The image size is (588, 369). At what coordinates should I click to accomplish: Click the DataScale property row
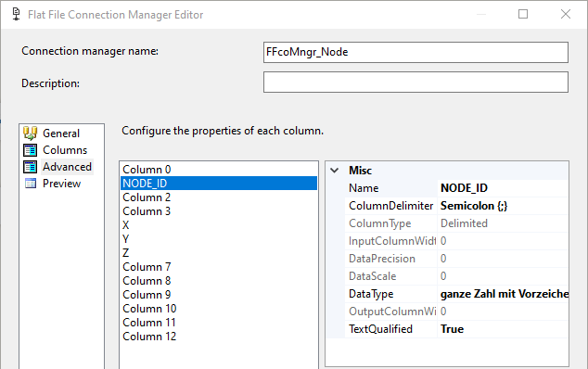click(456, 276)
